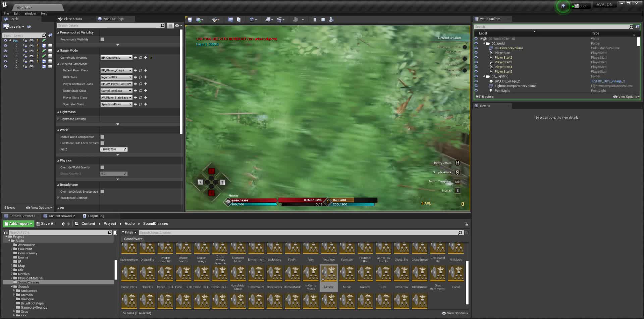Click the Edit BP_UDS_village_2 link
644x319 pixels.
pos(608,81)
